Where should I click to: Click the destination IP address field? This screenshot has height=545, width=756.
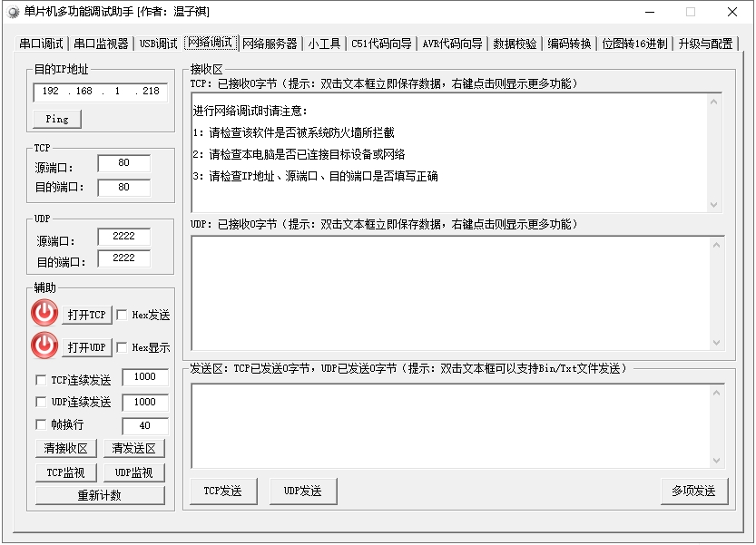coord(100,92)
